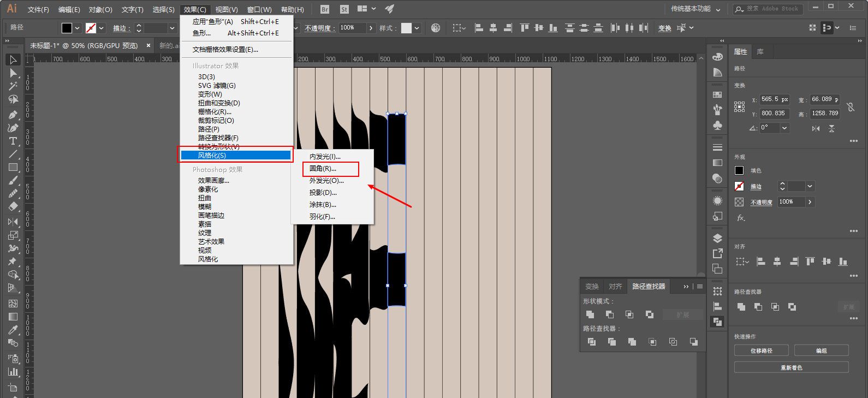Click the 位移路径 button
This screenshot has width=868, height=398.
tap(761, 351)
